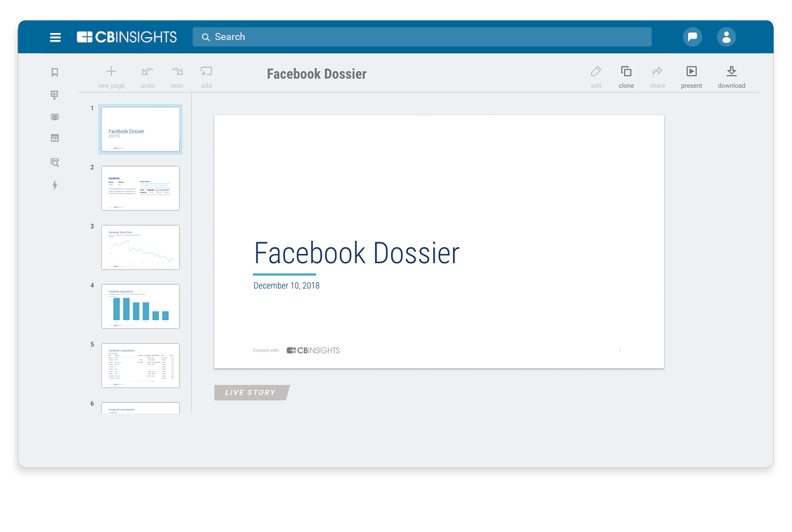
Task: Click the LIVE STORY badge
Action: 251,393
